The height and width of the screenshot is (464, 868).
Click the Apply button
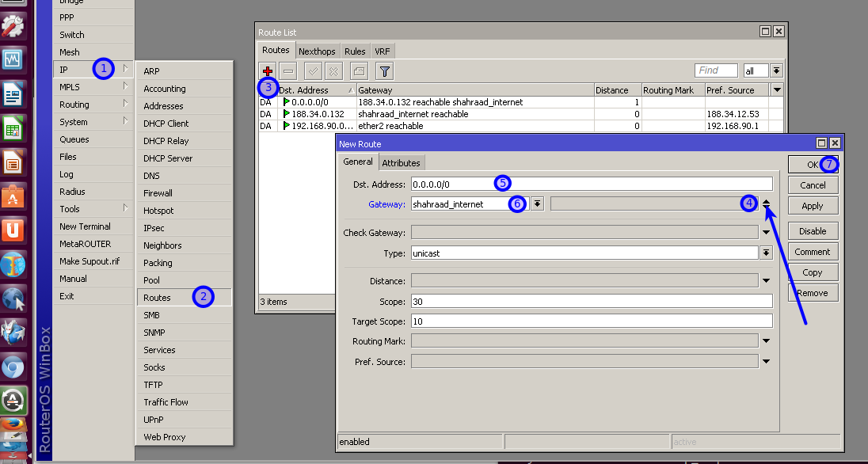tap(813, 206)
